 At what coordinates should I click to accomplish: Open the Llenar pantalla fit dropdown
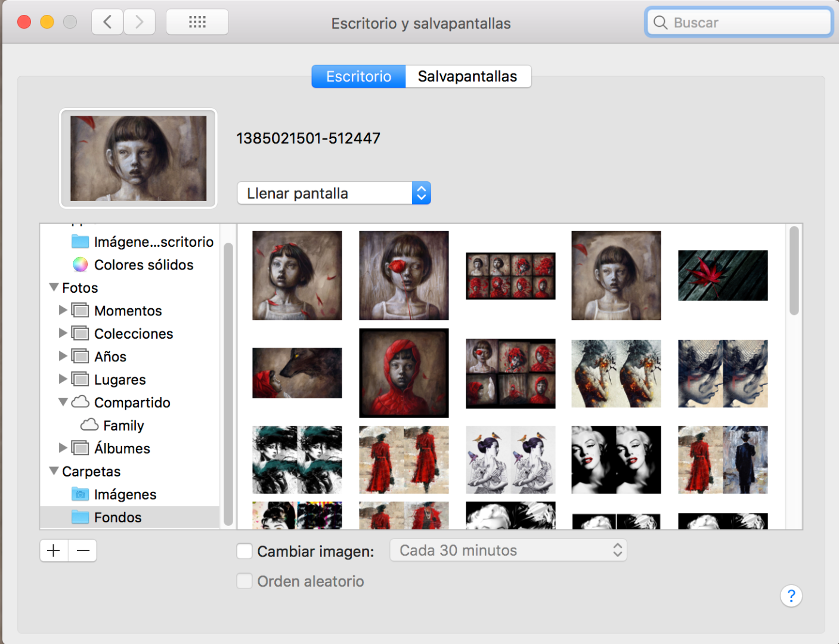334,193
